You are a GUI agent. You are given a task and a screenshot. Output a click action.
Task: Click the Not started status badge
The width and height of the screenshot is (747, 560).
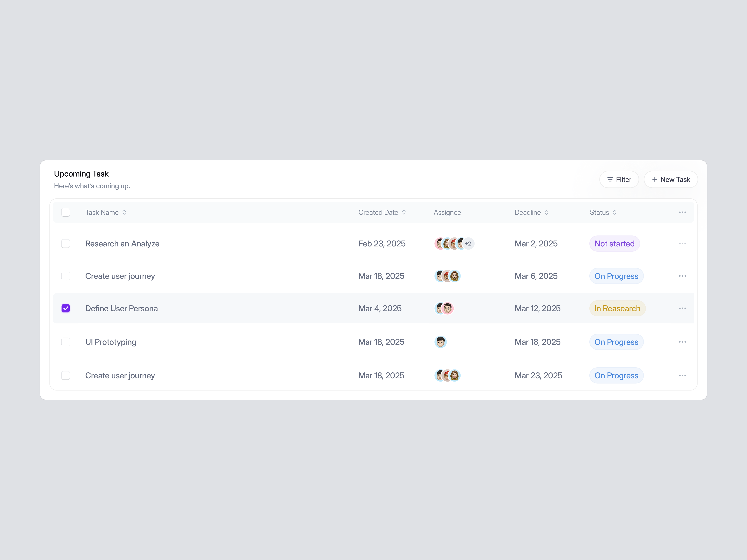point(614,243)
